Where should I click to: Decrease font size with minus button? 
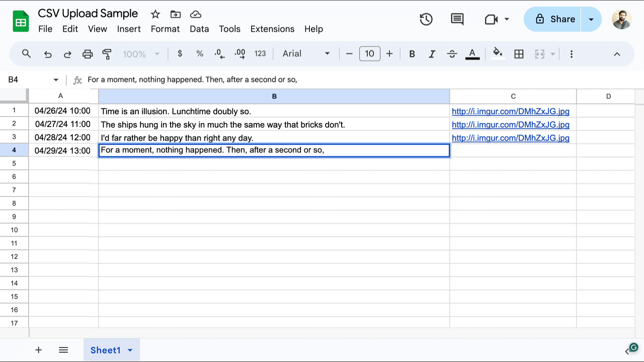(350, 54)
